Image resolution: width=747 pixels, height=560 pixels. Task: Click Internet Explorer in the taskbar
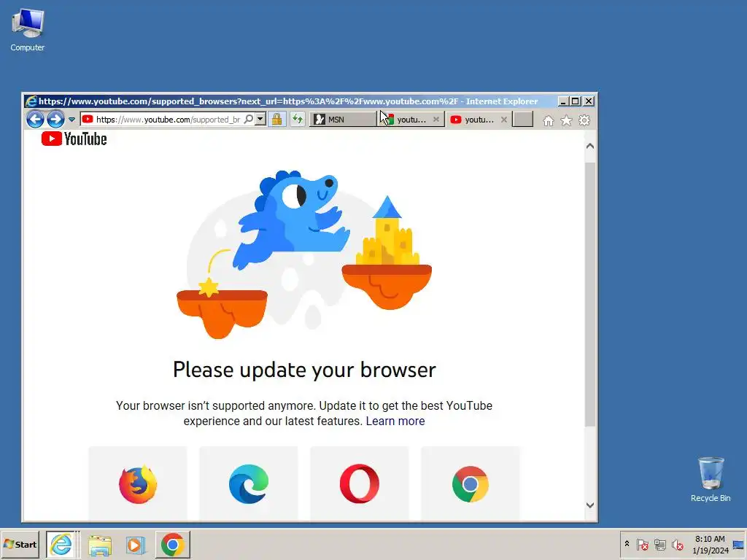point(61,544)
